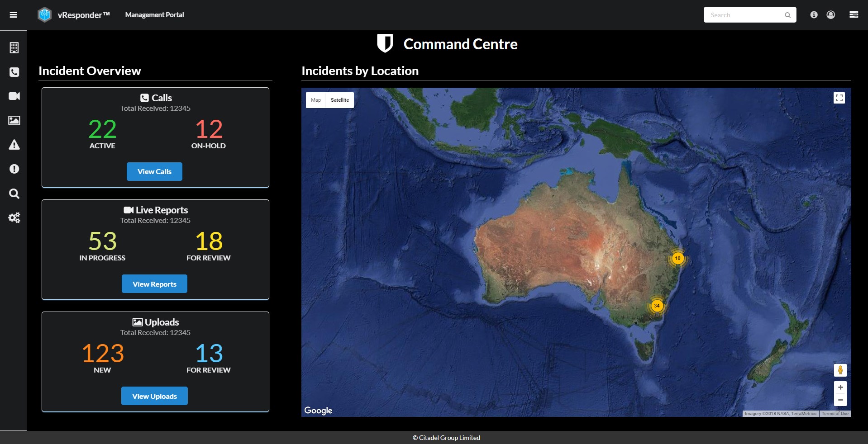868x444 pixels.
Task: Click the View Reports button
Action: click(x=154, y=284)
